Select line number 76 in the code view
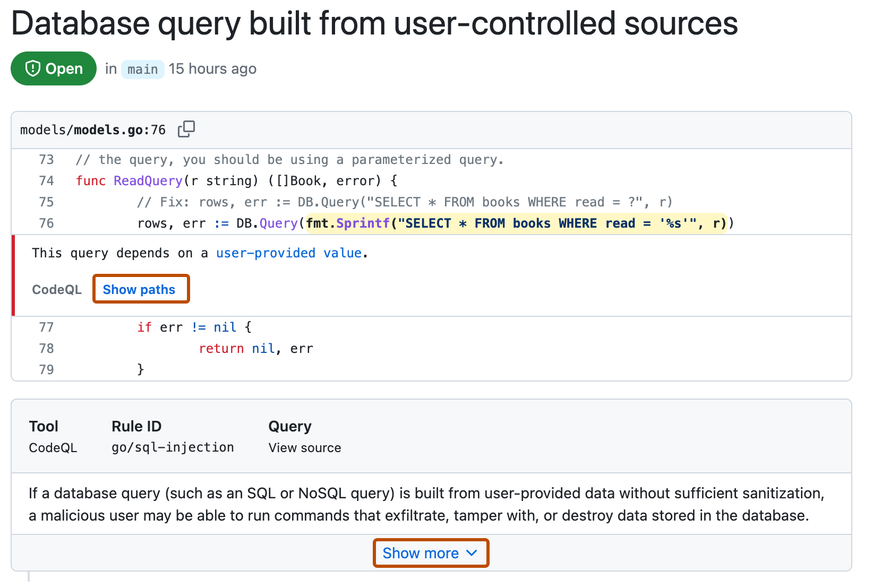The width and height of the screenshot is (873, 588). pos(46,223)
